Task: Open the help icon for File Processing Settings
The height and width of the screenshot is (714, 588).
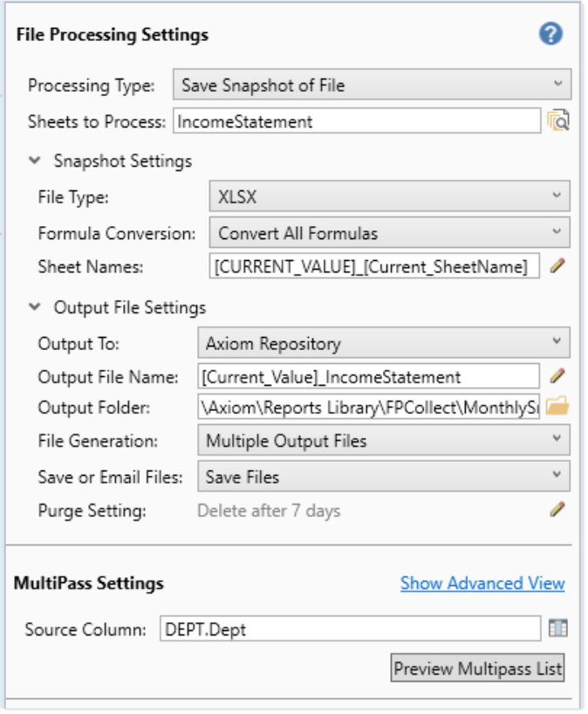Action: tap(550, 34)
